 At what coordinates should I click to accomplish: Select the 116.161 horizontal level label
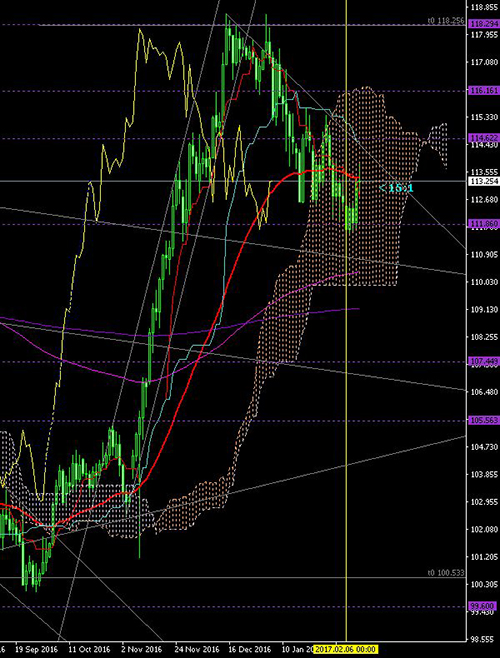point(484,91)
